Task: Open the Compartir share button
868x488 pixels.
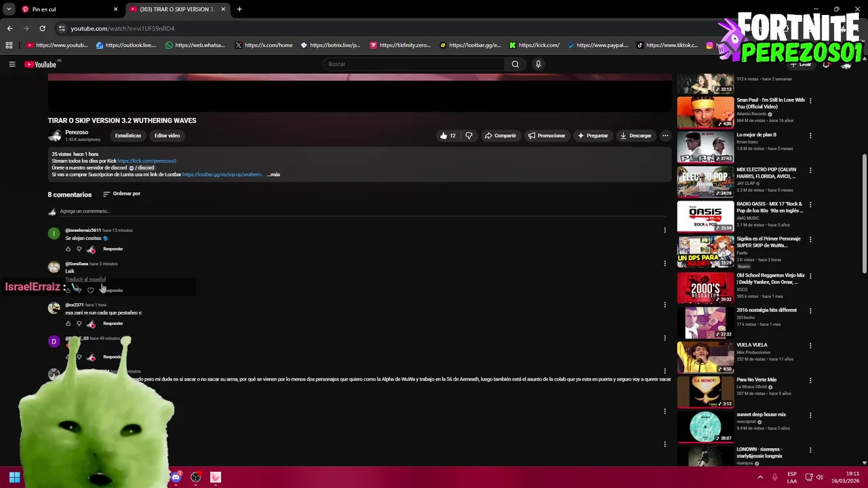Action: [500, 136]
